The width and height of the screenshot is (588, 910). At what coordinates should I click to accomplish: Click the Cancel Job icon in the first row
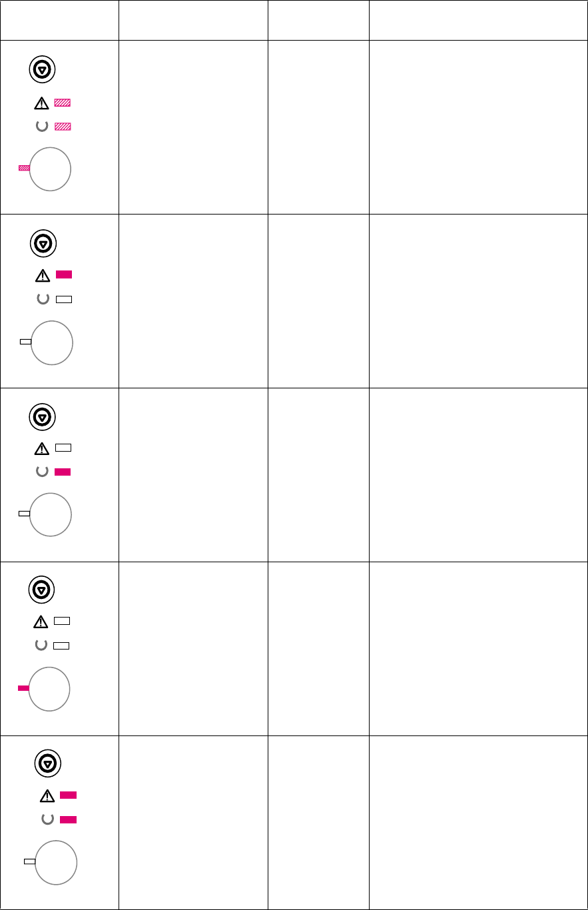point(43,70)
